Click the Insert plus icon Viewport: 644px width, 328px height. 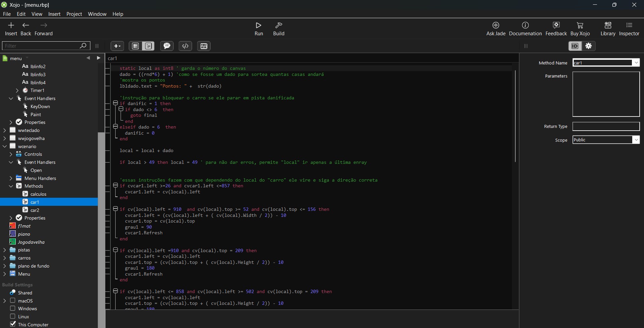[x=11, y=26]
